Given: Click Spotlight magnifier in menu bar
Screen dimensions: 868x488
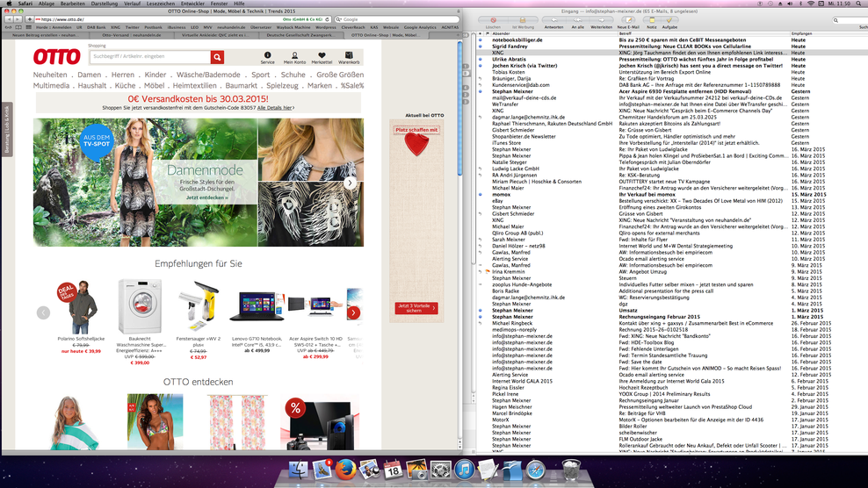Looking at the screenshot, I should click(x=860, y=4).
